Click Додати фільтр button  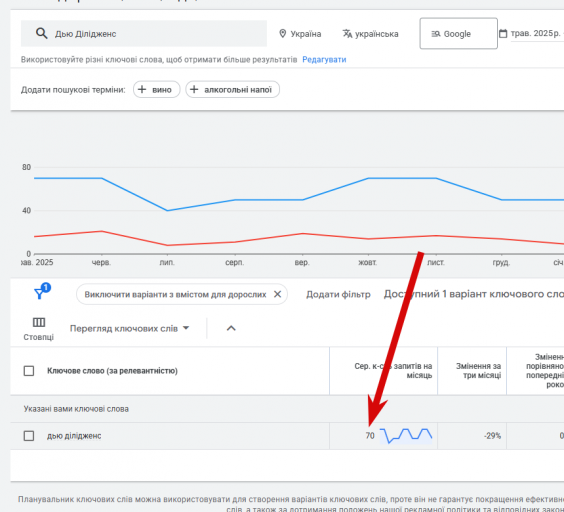pos(338,294)
